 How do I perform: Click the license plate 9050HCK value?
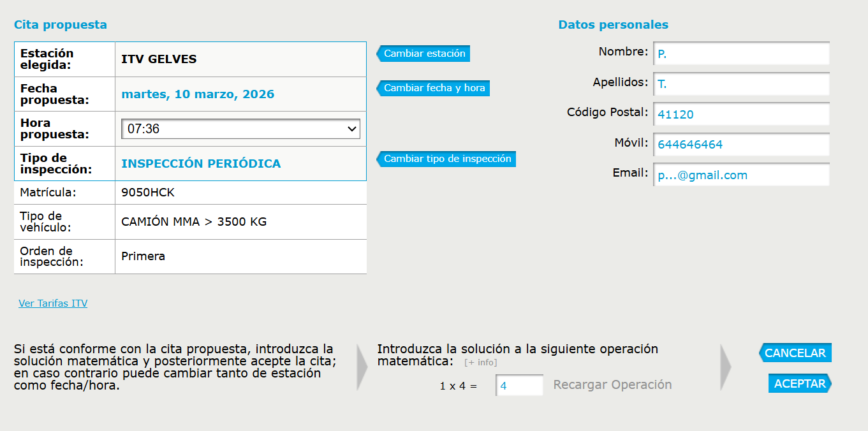pyautogui.click(x=148, y=192)
